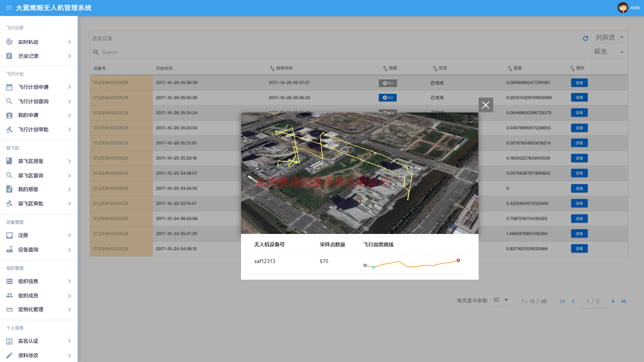This screenshot has width=644, height=362.
Task: Click the refresh icon above the table
Action: coord(585,38)
